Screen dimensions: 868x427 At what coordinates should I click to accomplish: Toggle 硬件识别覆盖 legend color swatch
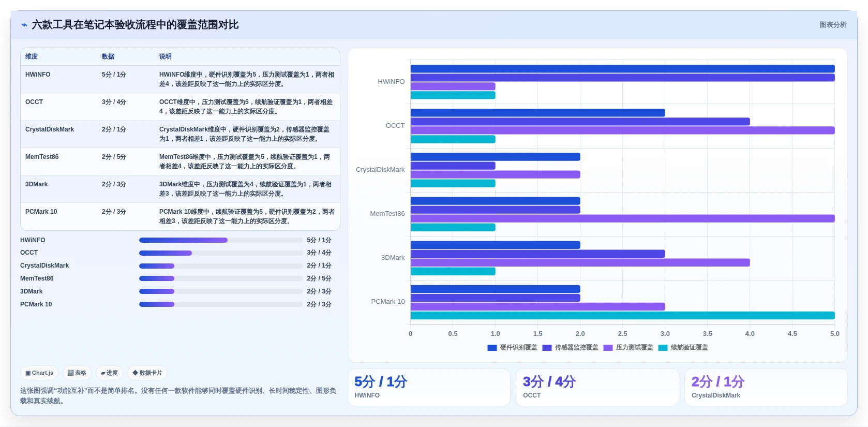tap(492, 348)
